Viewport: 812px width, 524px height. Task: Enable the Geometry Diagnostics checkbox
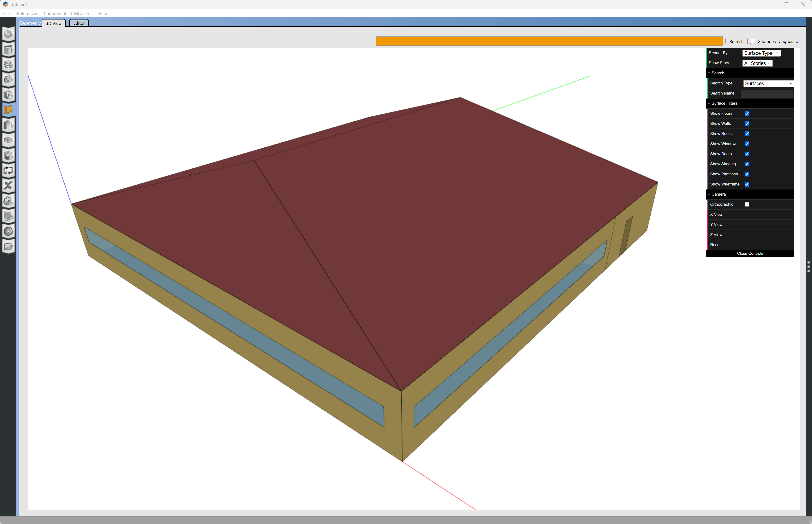click(752, 42)
